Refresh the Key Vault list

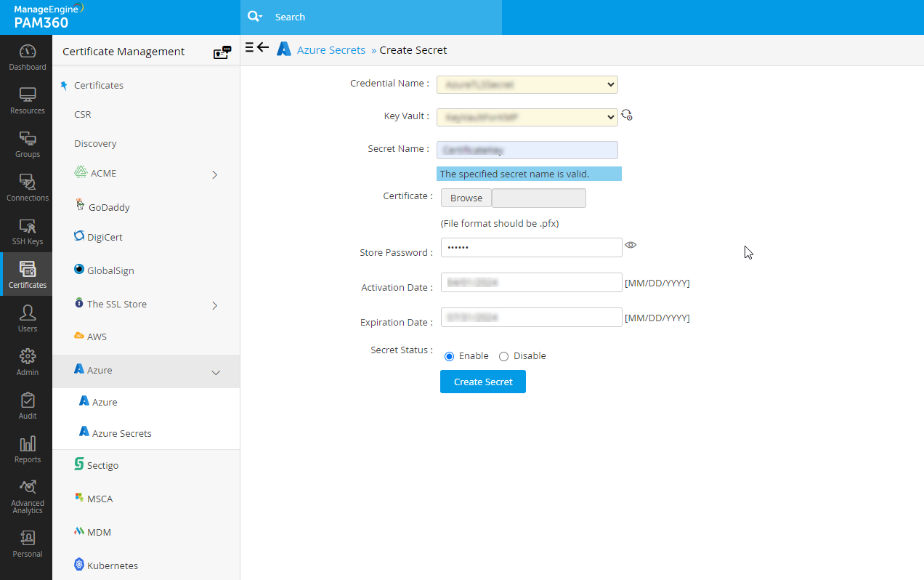pos(626,115)
